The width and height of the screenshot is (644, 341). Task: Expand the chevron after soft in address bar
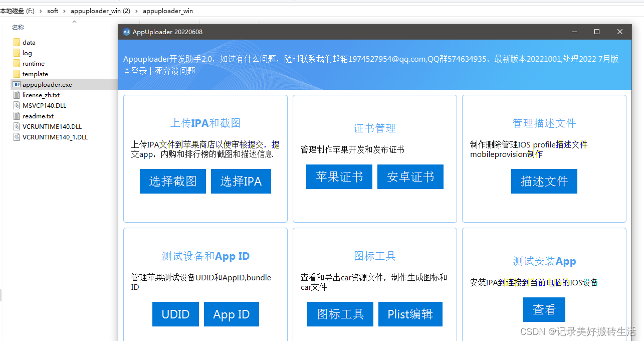tap(64, 11)
